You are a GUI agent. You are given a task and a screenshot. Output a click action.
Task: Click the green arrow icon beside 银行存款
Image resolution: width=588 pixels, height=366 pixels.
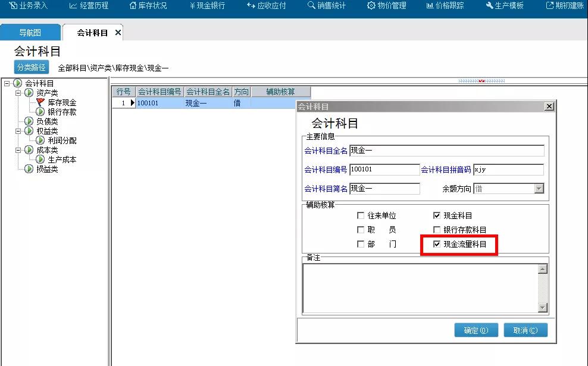(x=40, y=112)
